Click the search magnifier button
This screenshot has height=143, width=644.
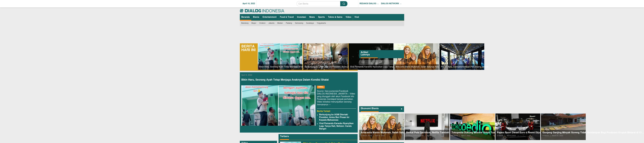tap(344, 4)
